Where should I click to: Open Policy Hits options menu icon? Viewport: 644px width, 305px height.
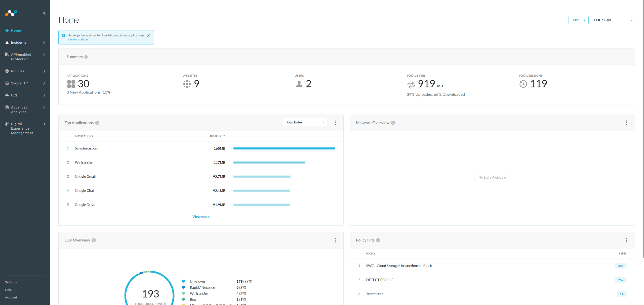(x=626, y=240)
